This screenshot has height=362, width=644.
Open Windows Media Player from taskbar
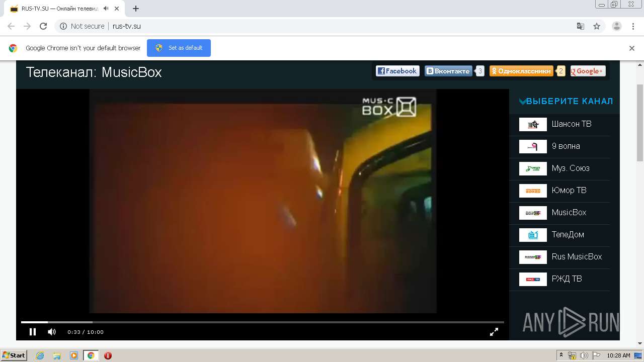pyautogui.click(x=74, y=355)
